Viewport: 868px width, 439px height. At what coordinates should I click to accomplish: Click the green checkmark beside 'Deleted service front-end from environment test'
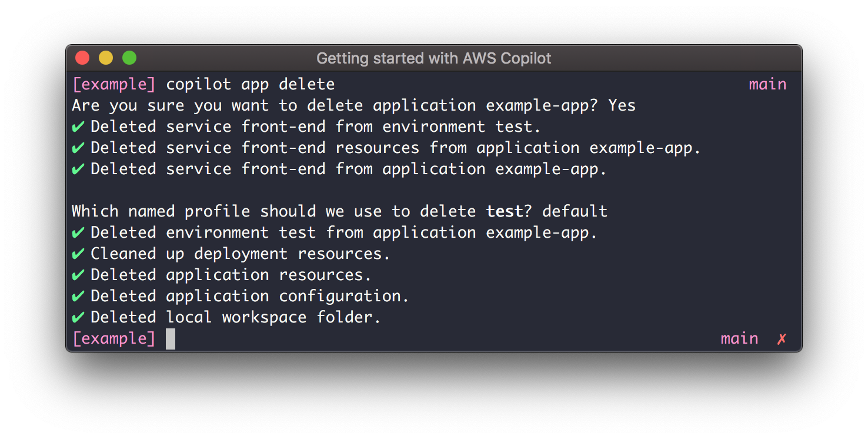[x=78, y=127]
